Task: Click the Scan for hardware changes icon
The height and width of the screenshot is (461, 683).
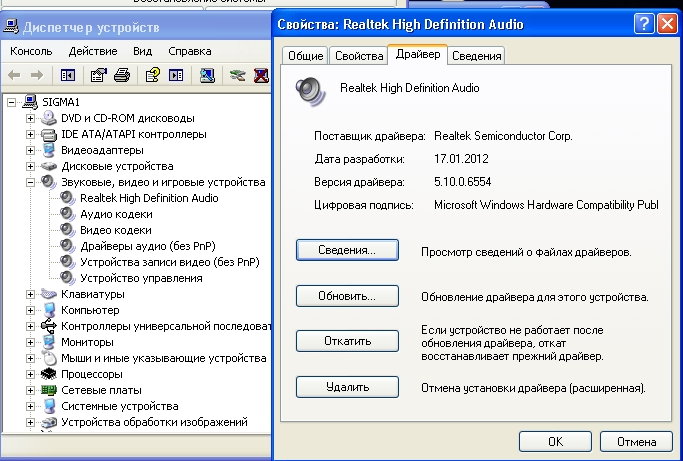Action: coord(207,75)
